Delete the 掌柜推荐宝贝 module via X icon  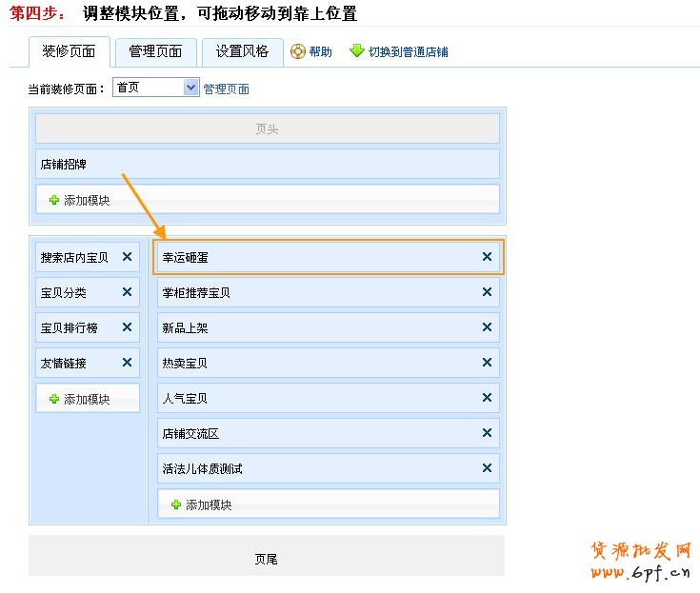click(487, 292)
